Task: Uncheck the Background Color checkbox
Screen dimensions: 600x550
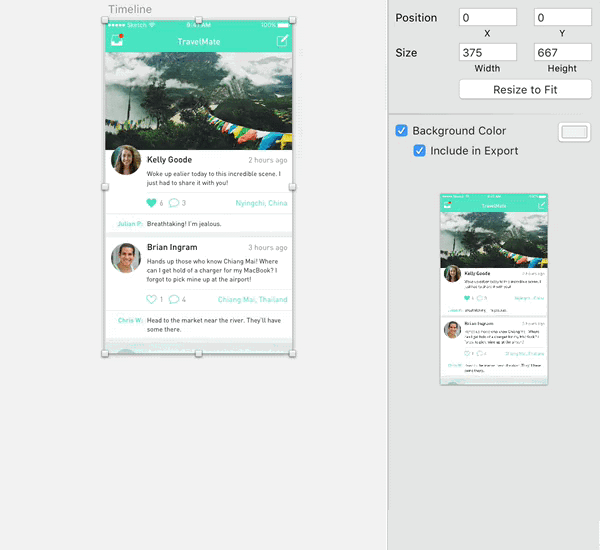Action: pyautogui.click(x=401, y=131)
